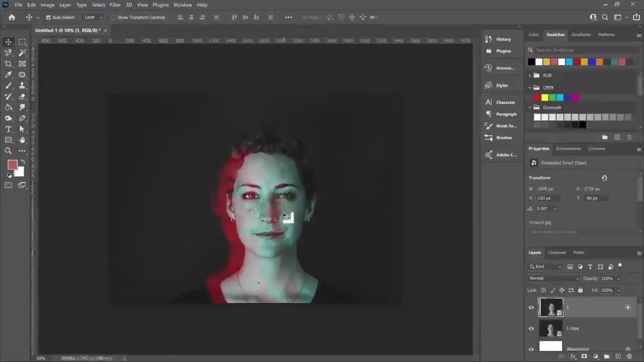Open the rotation angle dropdown
This screenshot has width=644, height=362.
(554, 209)
